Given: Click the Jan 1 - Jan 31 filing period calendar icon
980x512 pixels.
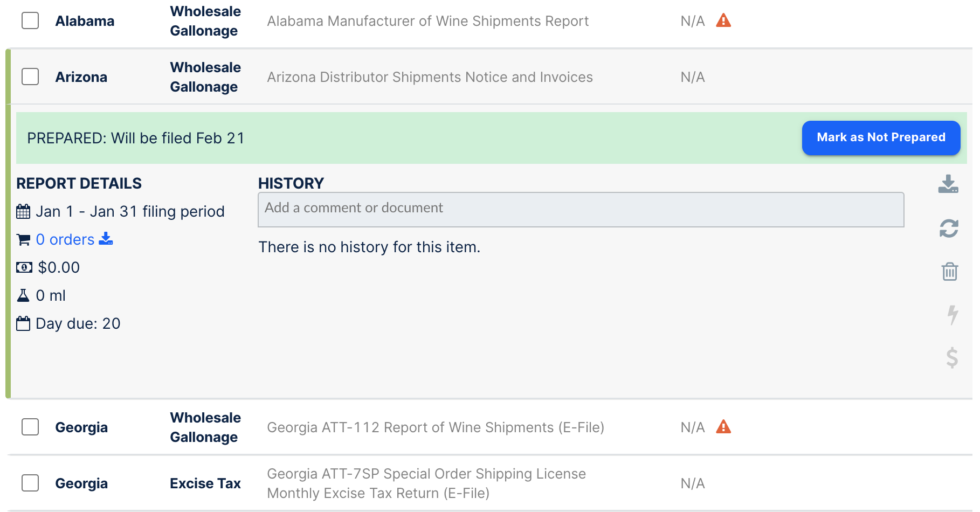Looking at the screenshot, I should tap(23, 211).
